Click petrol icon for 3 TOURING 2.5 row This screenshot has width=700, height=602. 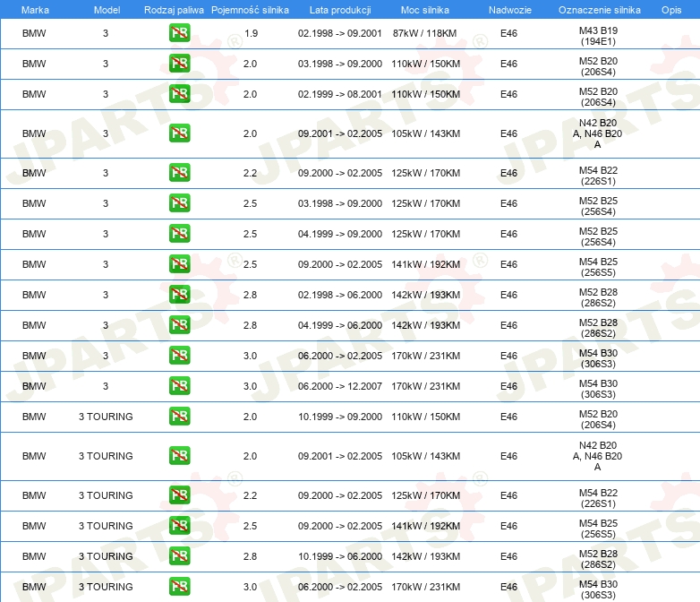click(x=179, y=526)
